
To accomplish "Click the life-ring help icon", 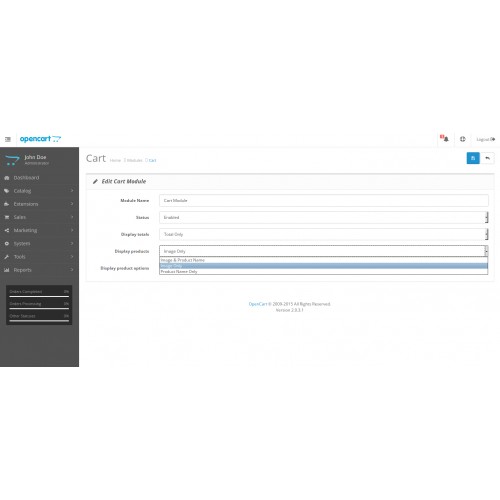I will (x=462, y=139).
